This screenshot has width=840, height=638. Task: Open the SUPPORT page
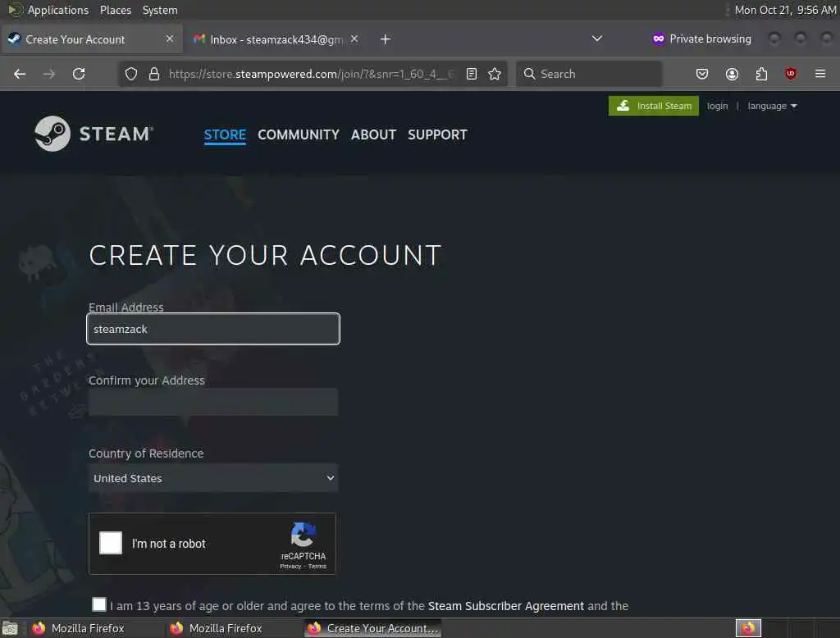click(x=437, y=134)
